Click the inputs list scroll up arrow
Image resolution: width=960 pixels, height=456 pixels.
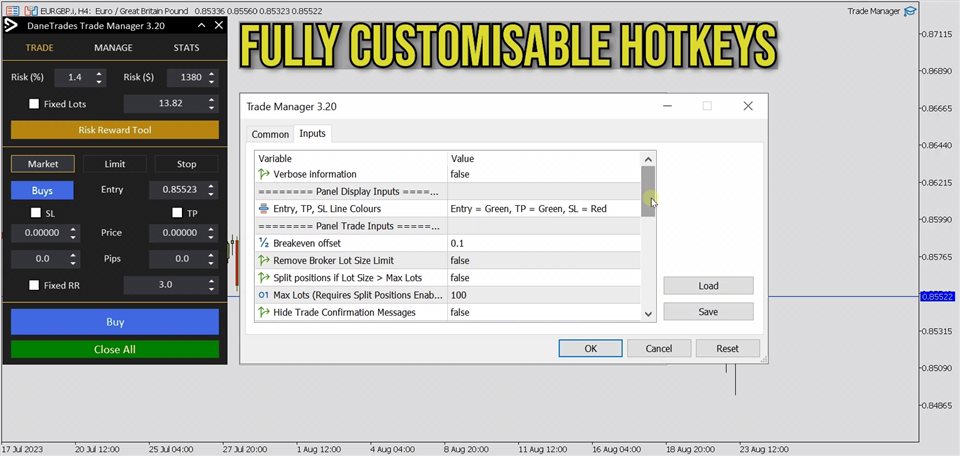[648, 159]
